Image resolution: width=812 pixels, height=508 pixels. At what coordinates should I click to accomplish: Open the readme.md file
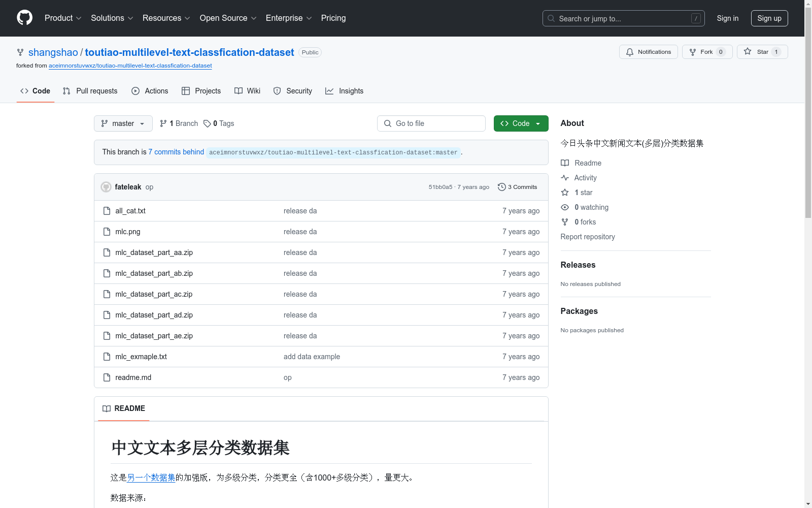click(133, 377)
